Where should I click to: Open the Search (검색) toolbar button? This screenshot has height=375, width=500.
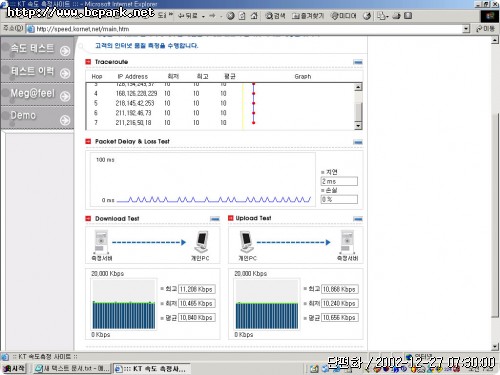tap(275, 16)
